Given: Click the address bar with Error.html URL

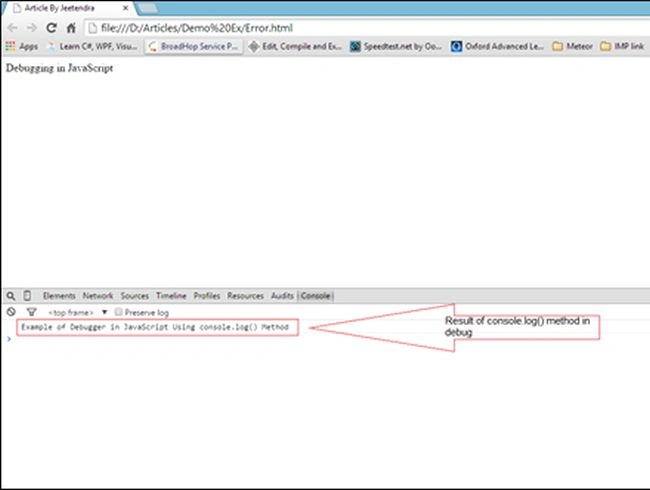Looking at the screenshot, I should [x=367, y=28].
